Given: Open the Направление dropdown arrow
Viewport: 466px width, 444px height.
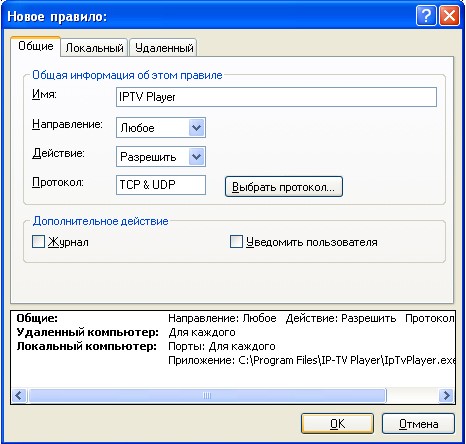Looking at the screenshot, I should pyautogui.click(x=196, y=127).
